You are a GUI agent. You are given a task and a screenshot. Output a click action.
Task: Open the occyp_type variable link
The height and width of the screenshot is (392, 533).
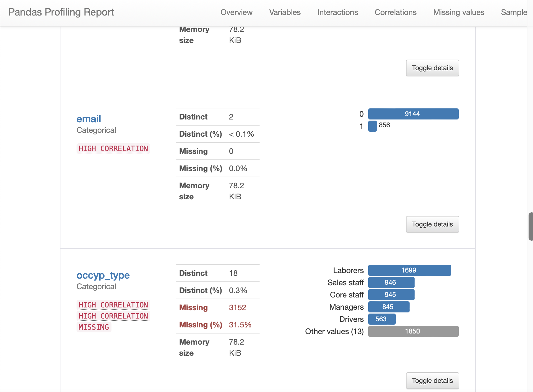pyautogui.click(x=103, y=275)
